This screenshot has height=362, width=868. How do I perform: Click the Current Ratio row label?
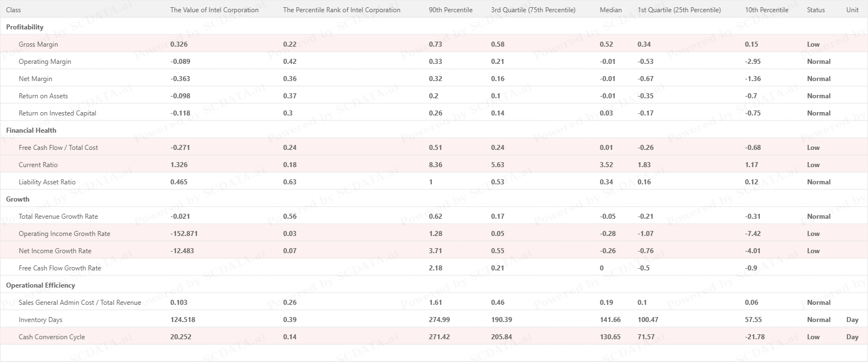pos(38,165)
